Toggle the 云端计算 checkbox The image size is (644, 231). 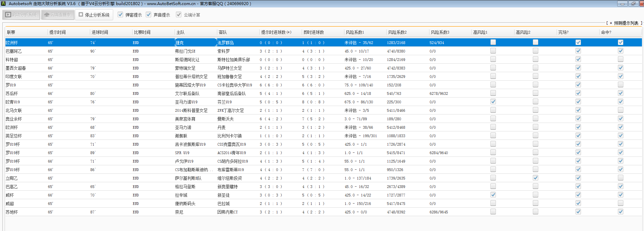pyautogui.click(x=179, y=15)
